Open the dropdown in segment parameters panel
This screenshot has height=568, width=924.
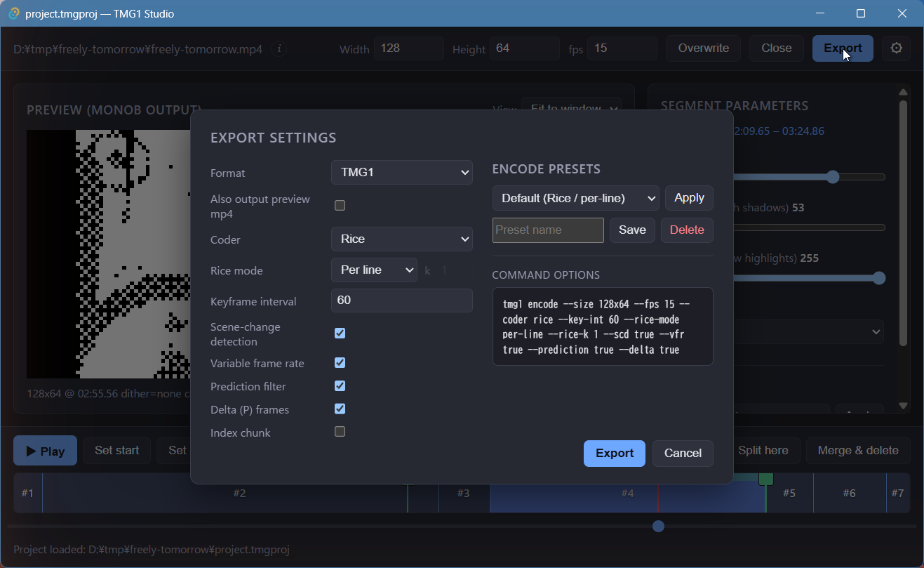click(x=808, y=331)
